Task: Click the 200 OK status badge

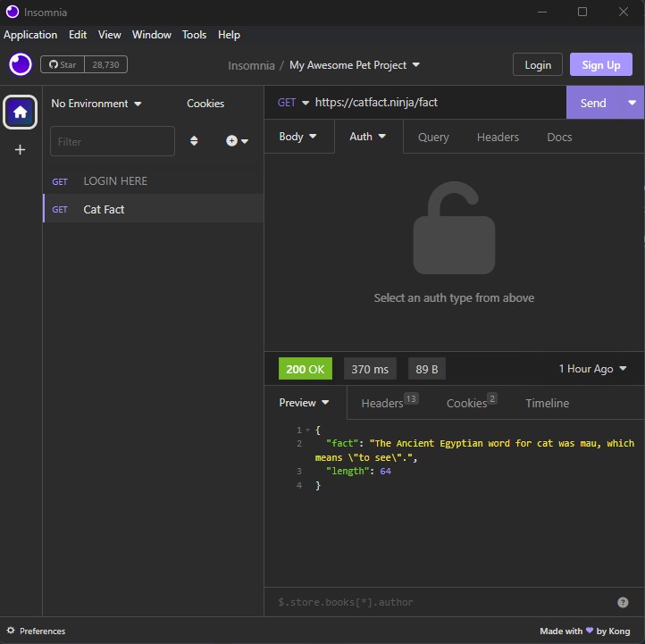Action: click(x=306, y=369)
